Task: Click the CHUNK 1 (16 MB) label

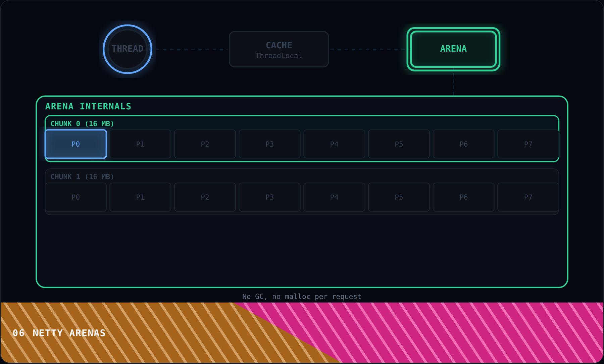Action: tap(82, 177)
